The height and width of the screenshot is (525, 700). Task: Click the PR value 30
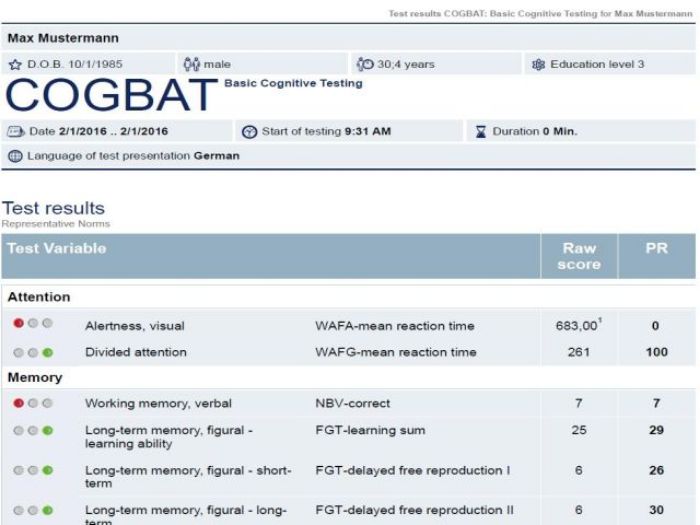[x=656, y=510]
